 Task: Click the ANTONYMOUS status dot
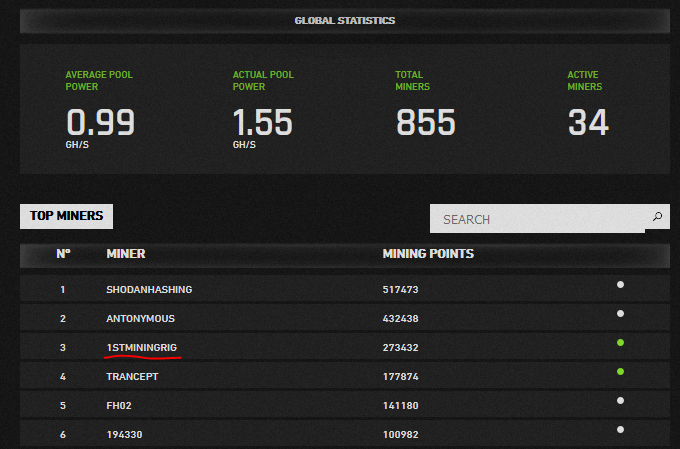pos(620,314)
